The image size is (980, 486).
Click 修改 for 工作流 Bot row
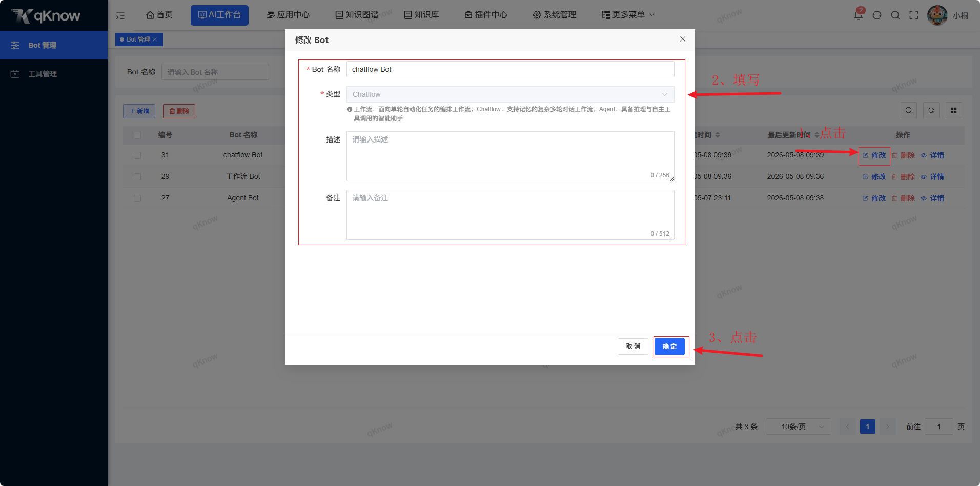point(874,177)
